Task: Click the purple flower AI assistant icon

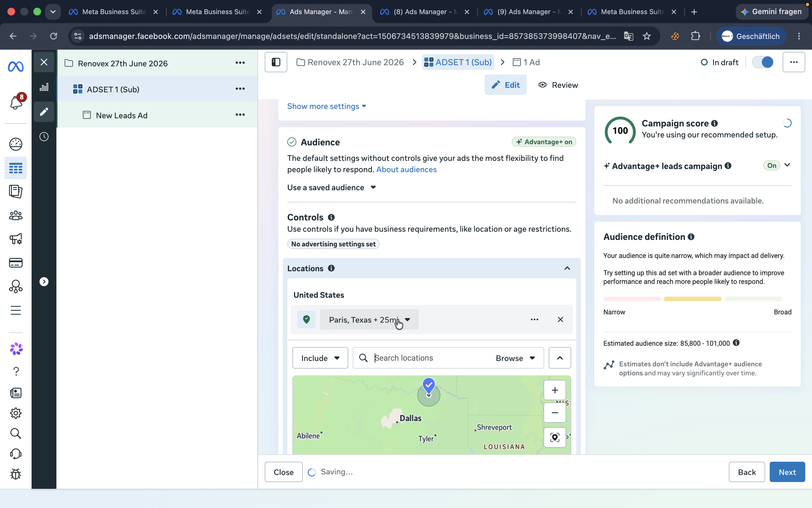Action: pos(16,349)
